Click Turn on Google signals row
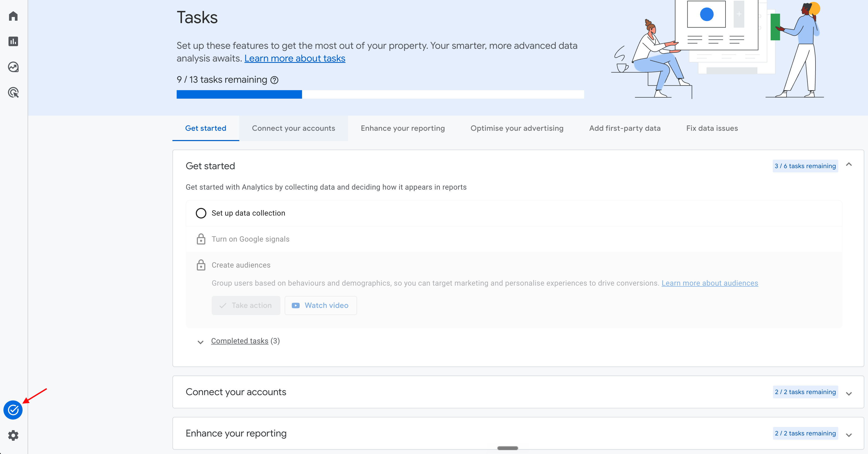This screenshot has width=868, height=454. point(514,239)
